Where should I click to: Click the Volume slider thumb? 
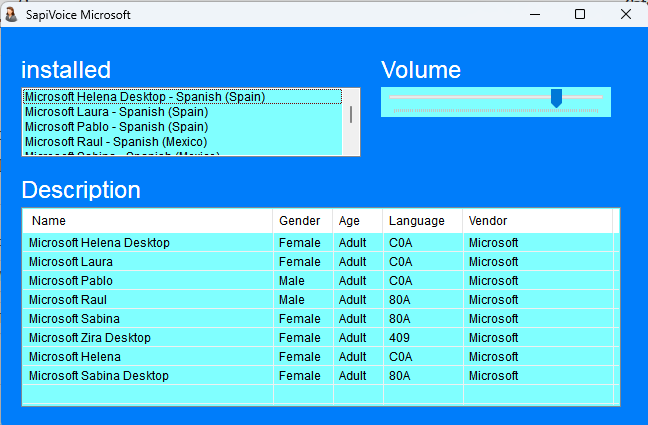coord(556,98)
